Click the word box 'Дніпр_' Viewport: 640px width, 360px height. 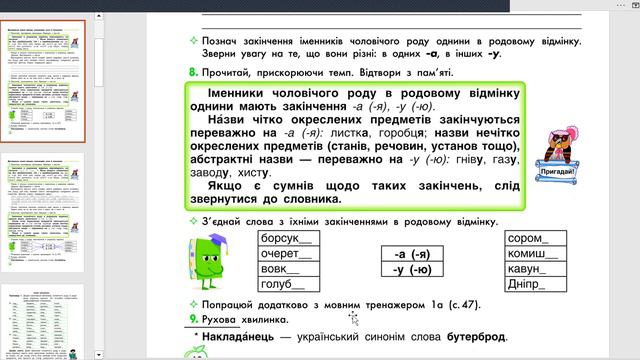point(536,284)
